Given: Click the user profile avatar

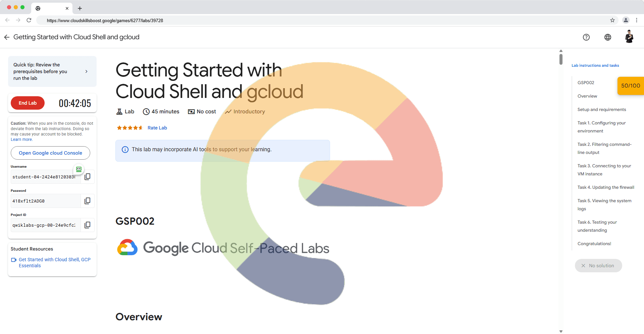Looking at the screenshot, I should (629, 37).
